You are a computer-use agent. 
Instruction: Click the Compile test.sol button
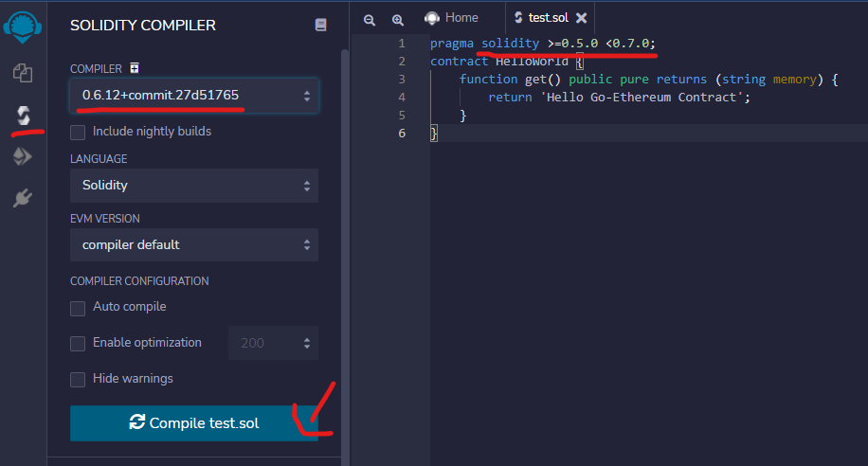coord(194,423)
